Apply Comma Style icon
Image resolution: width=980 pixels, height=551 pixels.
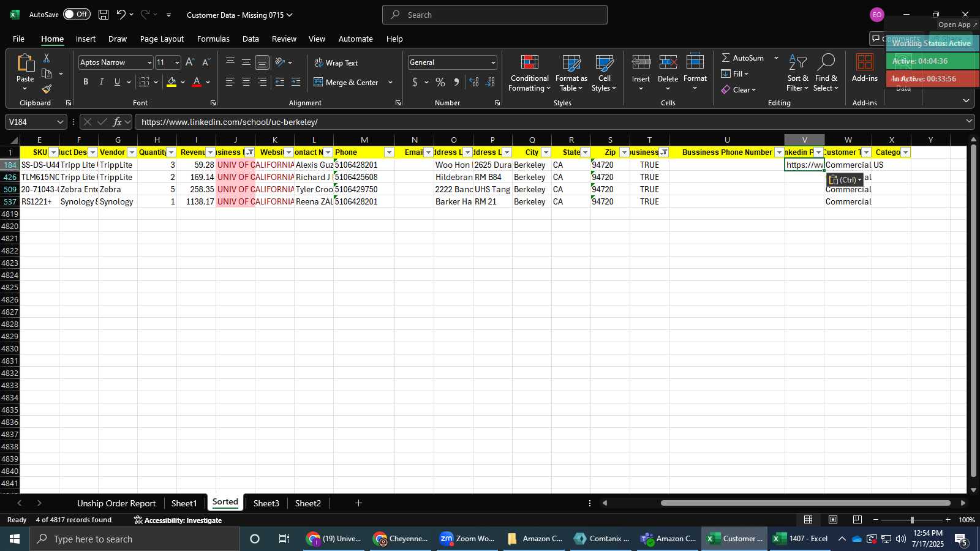click(x=456, y=82)
